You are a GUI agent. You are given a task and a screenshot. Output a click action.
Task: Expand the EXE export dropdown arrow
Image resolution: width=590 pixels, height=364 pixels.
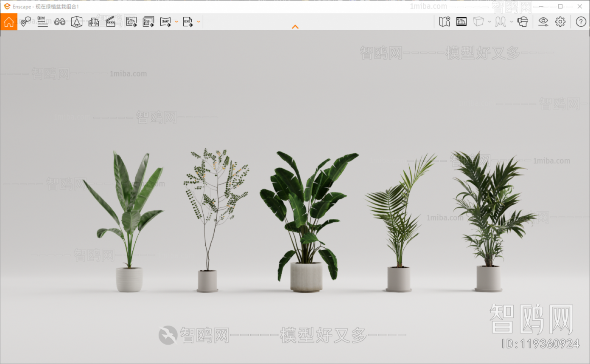click(x=199, y=22)
